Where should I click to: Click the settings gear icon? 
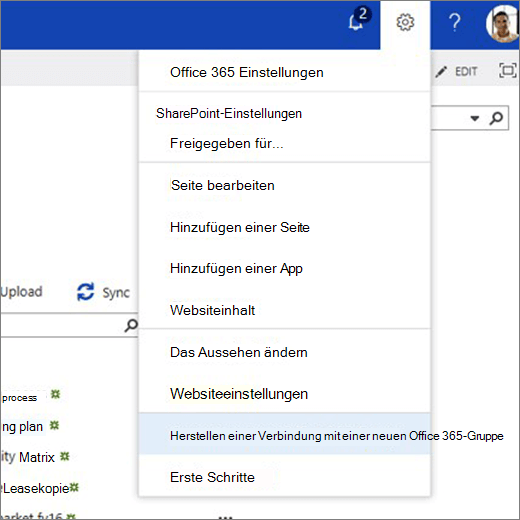pos(405,23)
